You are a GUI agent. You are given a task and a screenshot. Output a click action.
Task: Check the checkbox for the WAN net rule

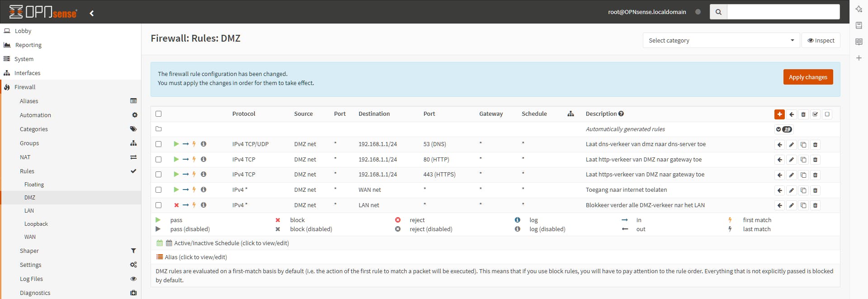pos(158,190)
